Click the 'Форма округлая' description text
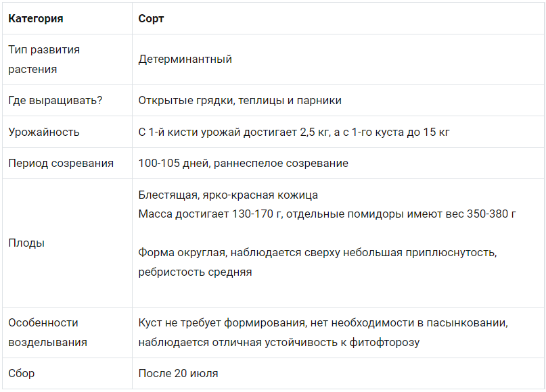Screen dimensions: 546x392 pos(317,252)
